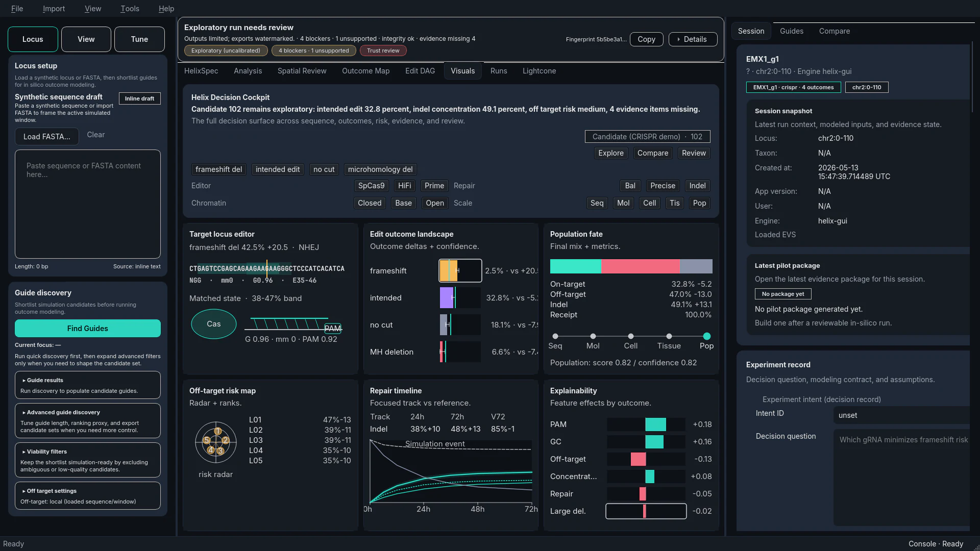Viewport: 980px width, 551px height.
Task: Open the Details disclosure button
Action: pyautogui.click(x=693, y=39)
